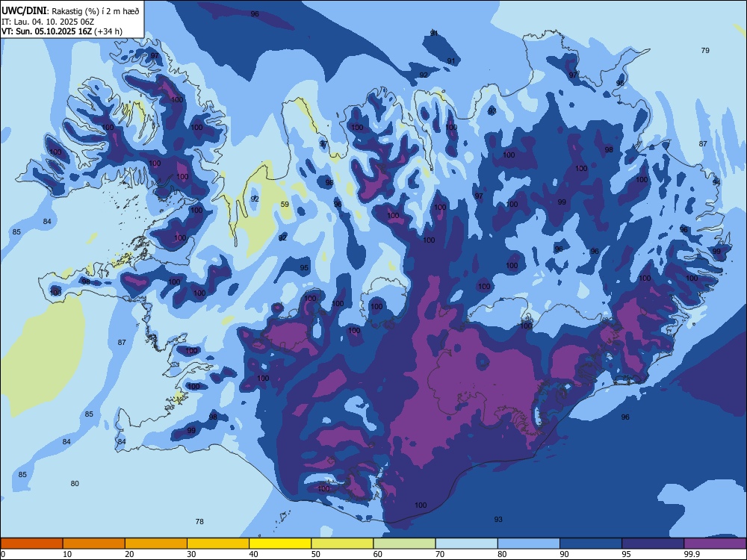Image resolution: width=747 pixels, height=560 pixels.
Task: Click the pale blue 70–80 legend swatch
Action: (x=467, y=544)
